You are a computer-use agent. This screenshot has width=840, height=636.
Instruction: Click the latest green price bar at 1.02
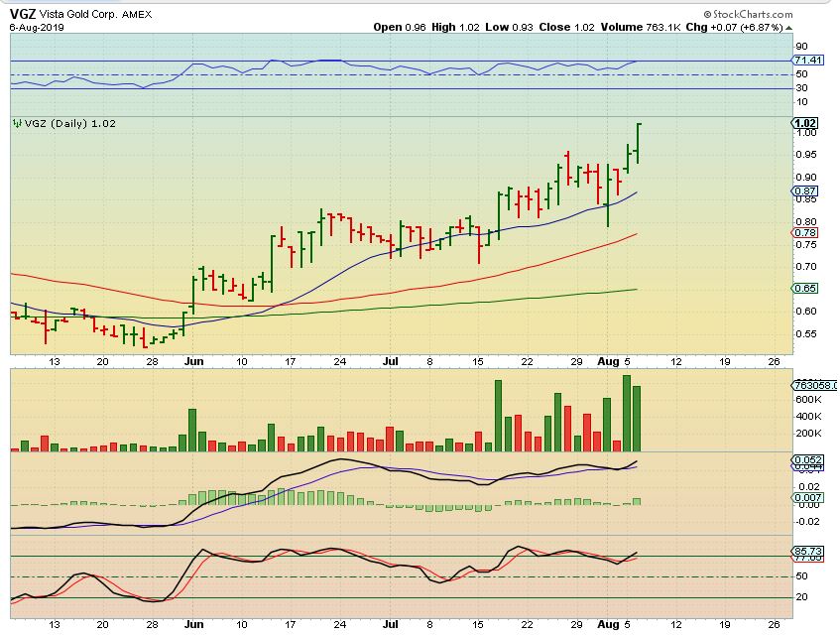pyautogui.click(x=638, y=143)
